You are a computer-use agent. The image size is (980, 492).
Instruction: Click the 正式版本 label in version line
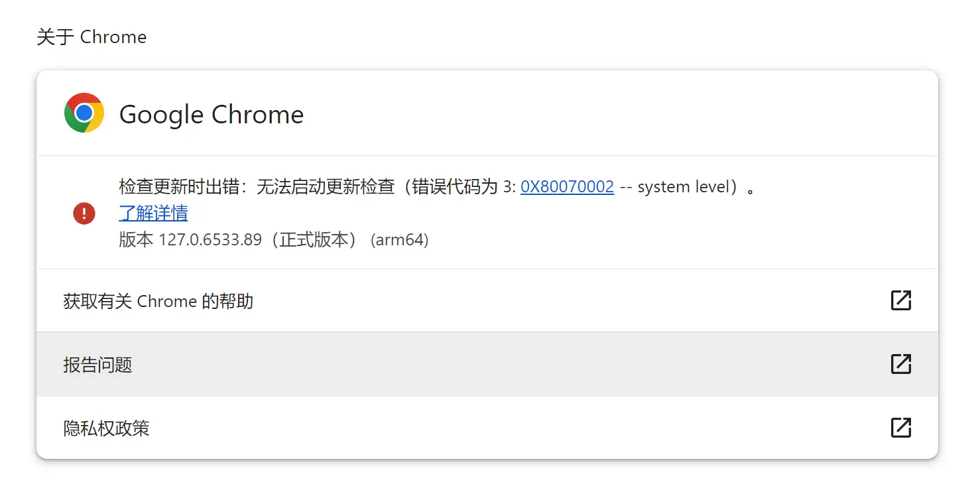pyautogui.click(x=314, y=239)
